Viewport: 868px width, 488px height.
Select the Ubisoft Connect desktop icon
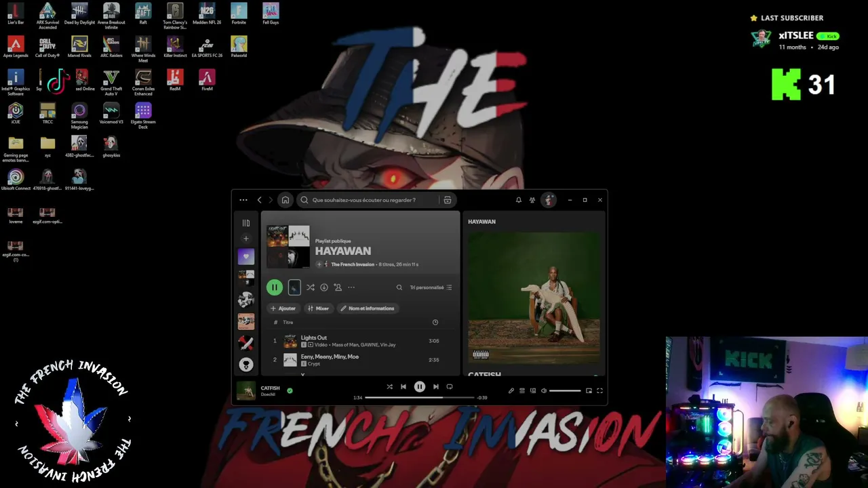[16, 180]
